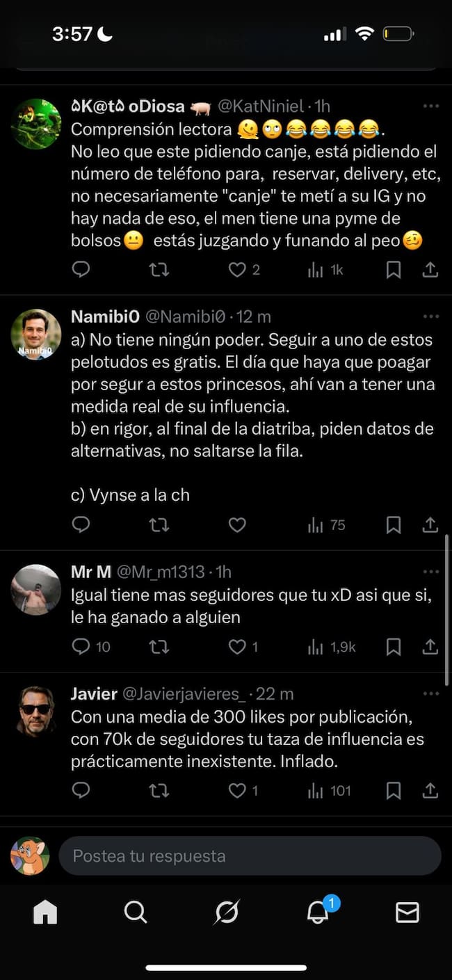The width and height of the screenshot is (452, 980).
Task: Share KatNiniel's tweet via the share icon
Action: tap(430, 270)
